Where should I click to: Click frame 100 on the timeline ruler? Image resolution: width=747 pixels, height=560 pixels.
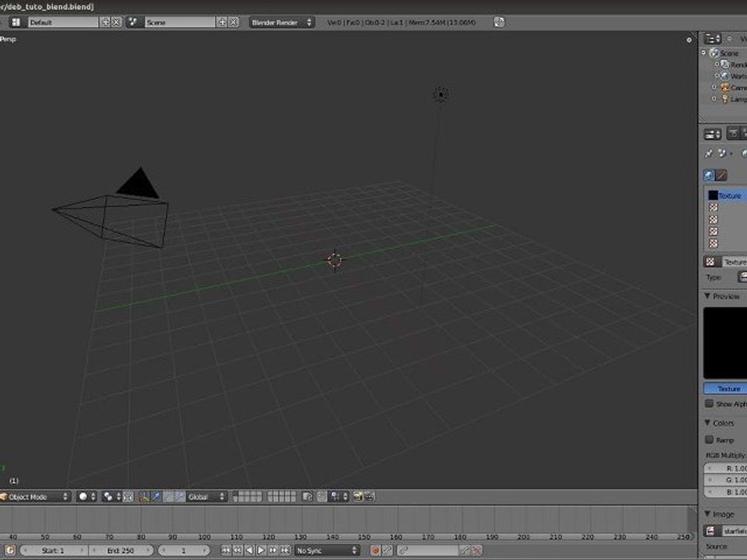(205, 537)
